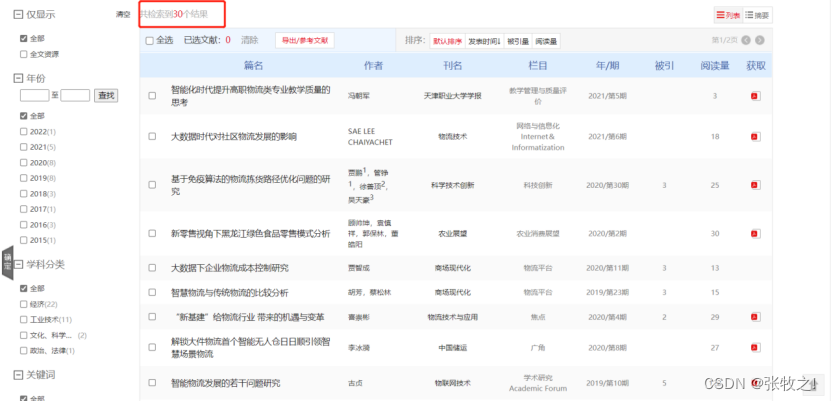Select row checkbox for 智慧物流与传统物流的比较分析
The image size is (831, 401).
click(x=152, y=292)
